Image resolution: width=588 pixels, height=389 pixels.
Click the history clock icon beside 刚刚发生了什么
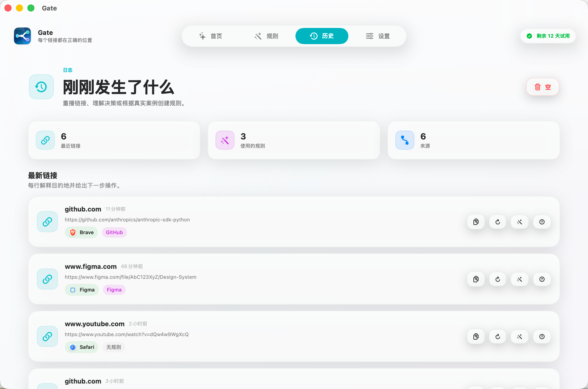(x=41, y=87)
